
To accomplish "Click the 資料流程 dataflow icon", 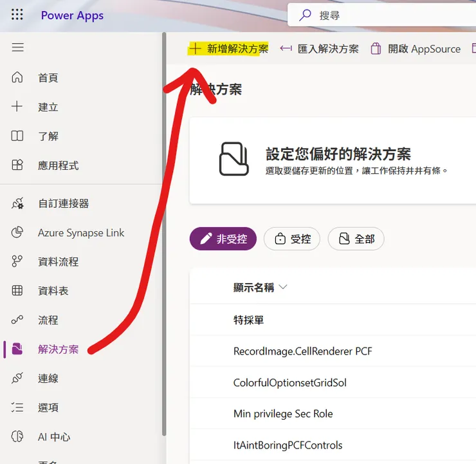I will [17, 261].
